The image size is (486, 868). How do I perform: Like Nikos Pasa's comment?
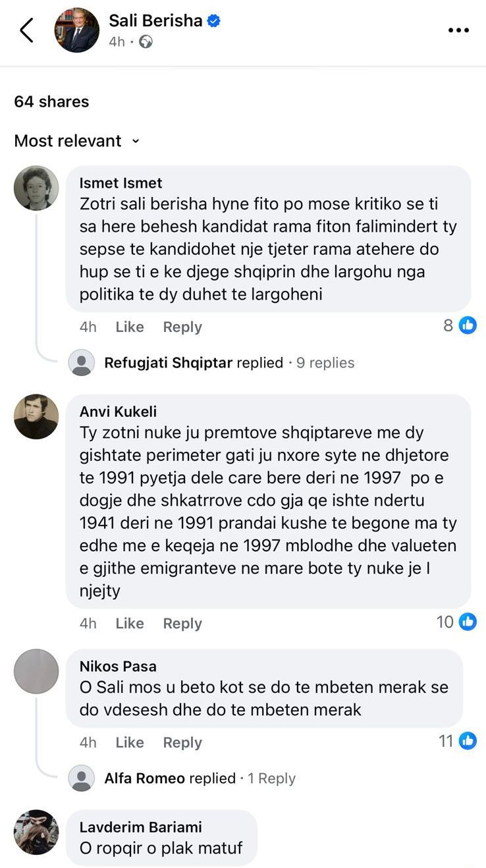pos(129,742)
